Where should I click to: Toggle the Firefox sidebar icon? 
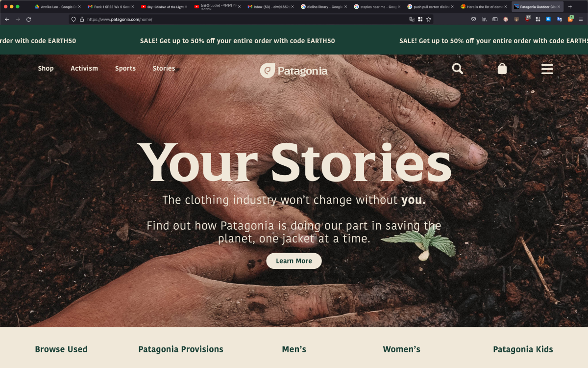pos(495,19)
